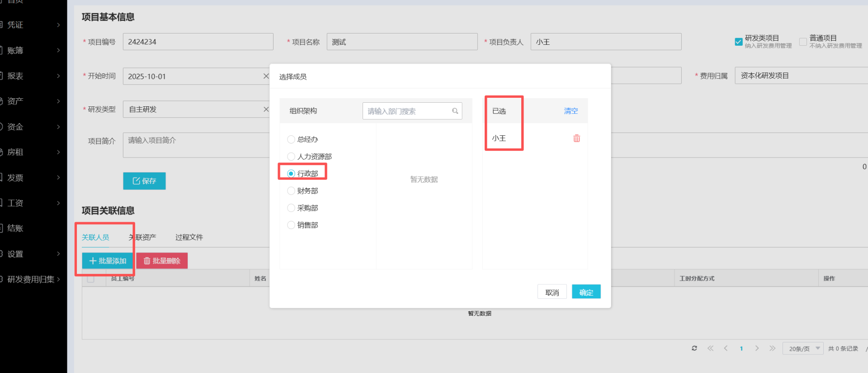Clear the 研发类型 selection with X icon
This screenshot has height=373, width=868.
pyautogui.click(x=266, y=109)
